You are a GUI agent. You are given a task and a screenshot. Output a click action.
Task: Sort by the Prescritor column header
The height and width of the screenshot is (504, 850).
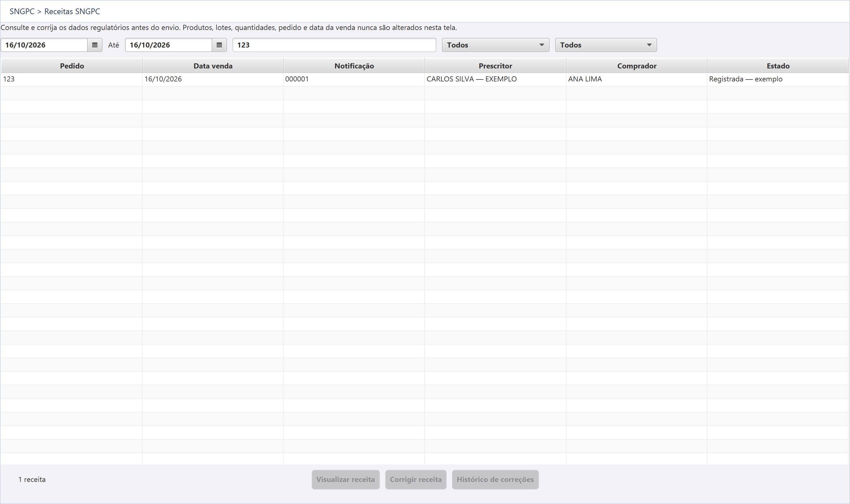(495, 66)
